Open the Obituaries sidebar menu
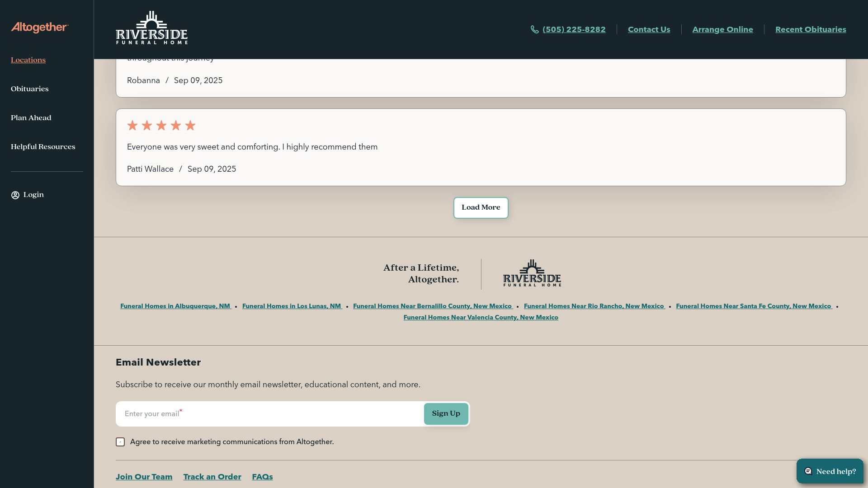The image size is (868, 488). point(30,89)
